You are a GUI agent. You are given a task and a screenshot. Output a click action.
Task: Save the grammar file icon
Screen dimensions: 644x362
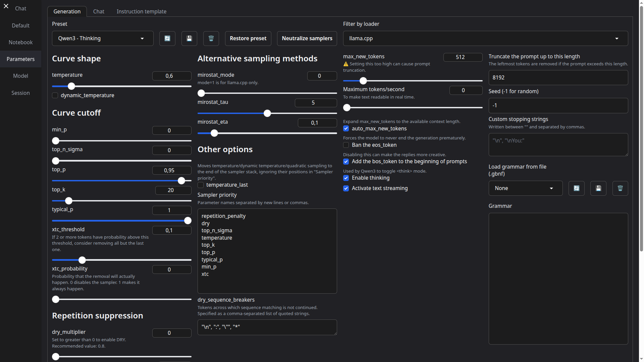(598, 188)
